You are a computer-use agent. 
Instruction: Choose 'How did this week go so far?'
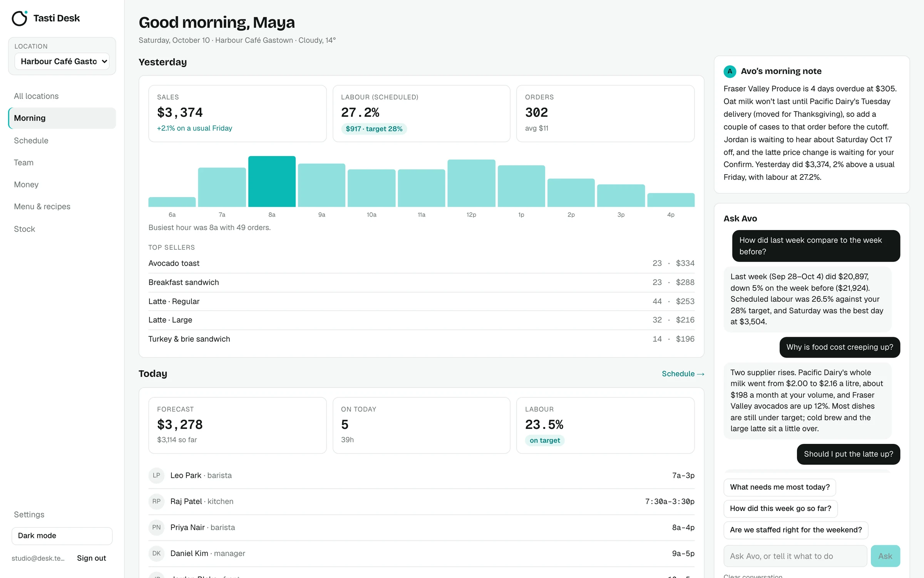pos(780,509)
